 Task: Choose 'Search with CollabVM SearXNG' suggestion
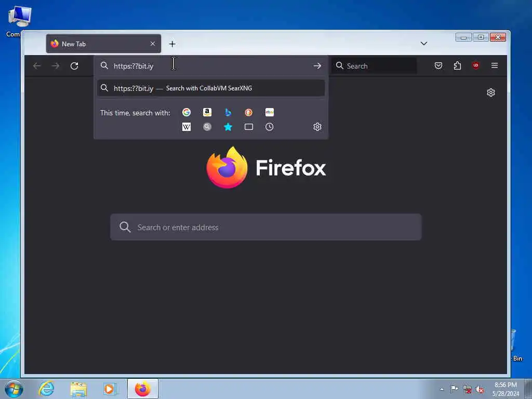point(211,88)
